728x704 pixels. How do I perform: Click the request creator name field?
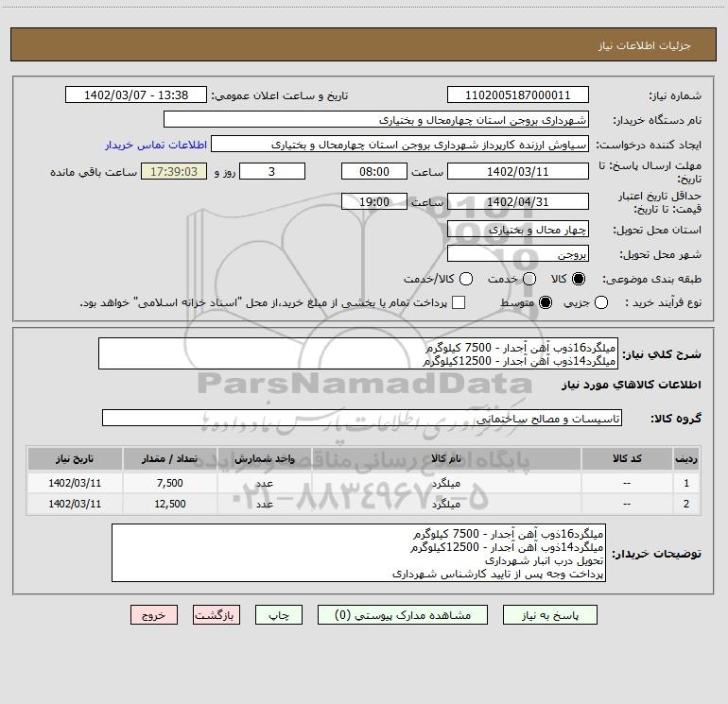coord(400,145)
